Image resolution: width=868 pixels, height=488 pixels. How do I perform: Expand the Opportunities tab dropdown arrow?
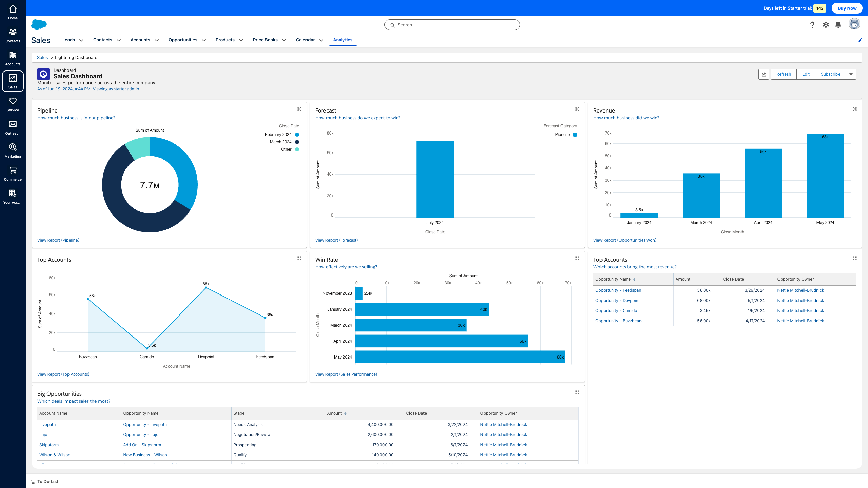point(204,40)
